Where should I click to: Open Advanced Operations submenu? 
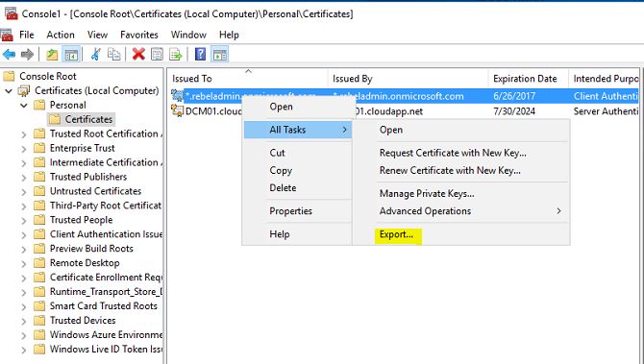click(460, 211)
